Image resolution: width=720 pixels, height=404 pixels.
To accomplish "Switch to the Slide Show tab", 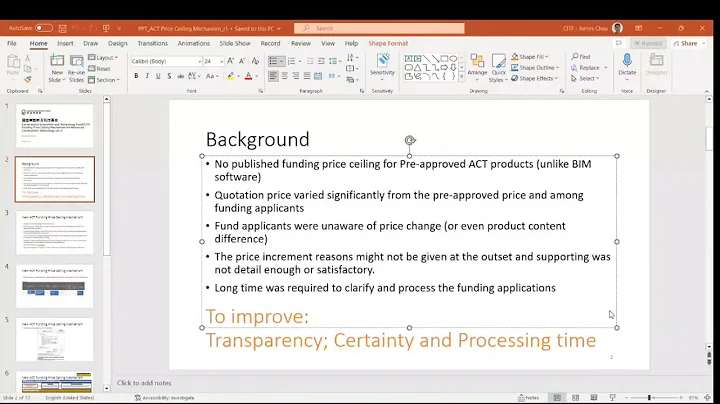I will pyautogui.click(x=235, y=43).
